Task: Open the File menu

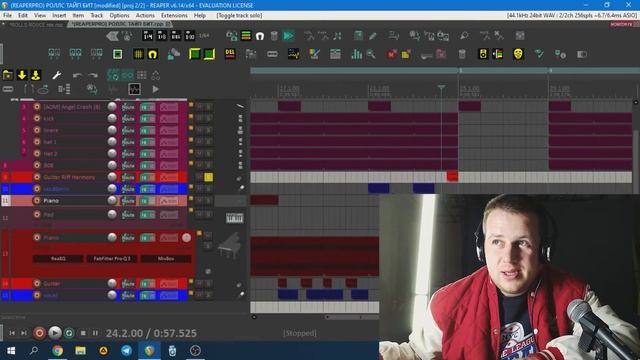Action: click(x=7, y=15)
